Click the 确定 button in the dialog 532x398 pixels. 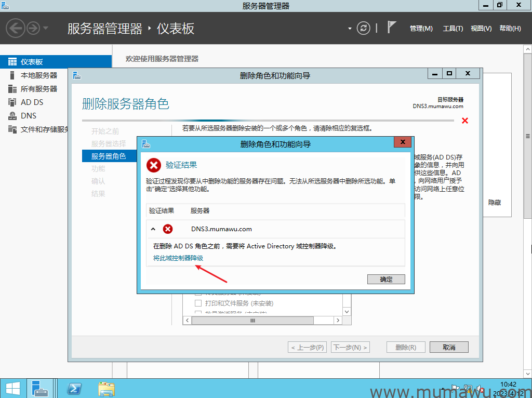coord(386,279)
